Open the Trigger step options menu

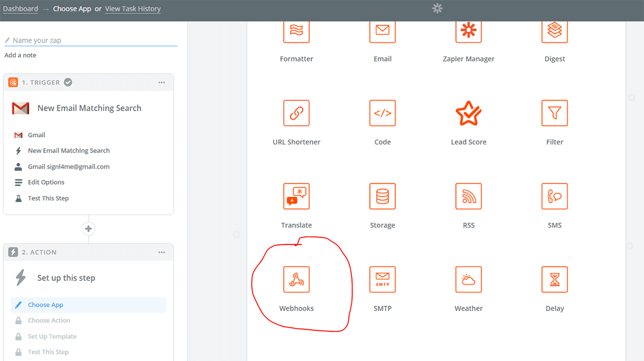(x=162, y=82)
